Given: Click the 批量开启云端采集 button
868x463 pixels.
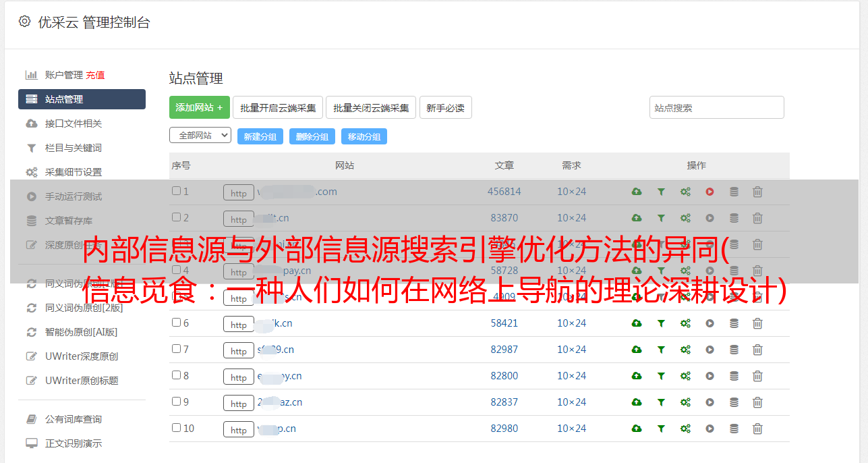Looking at the screenshot, I should coord(278,107).
